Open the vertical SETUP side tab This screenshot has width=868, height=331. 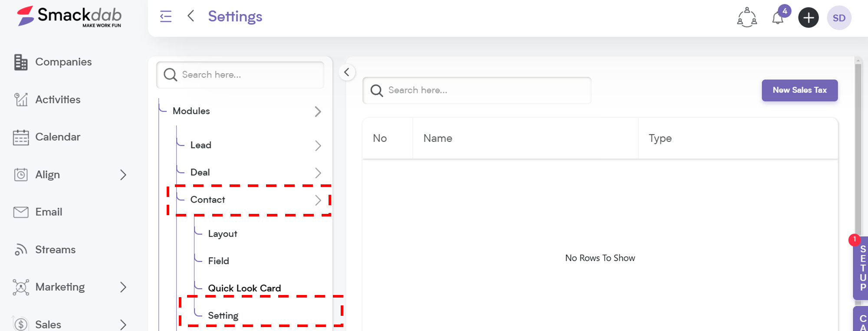[x=861, y=268]
